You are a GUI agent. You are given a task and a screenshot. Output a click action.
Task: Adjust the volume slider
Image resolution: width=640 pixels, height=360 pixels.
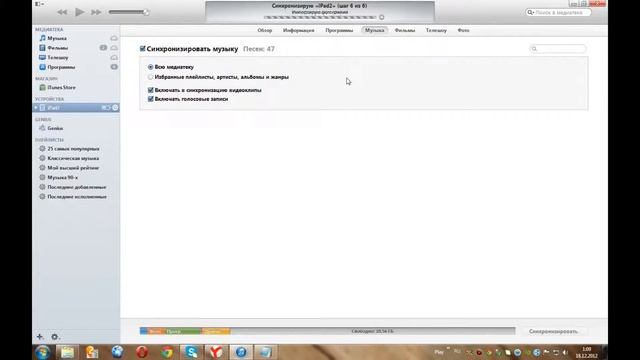coord(129,12)
